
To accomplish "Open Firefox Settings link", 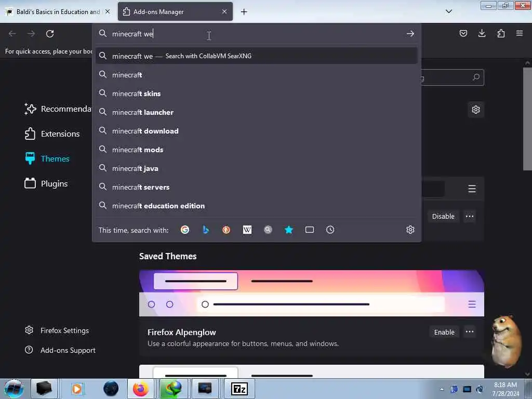I will click(57, 330).
